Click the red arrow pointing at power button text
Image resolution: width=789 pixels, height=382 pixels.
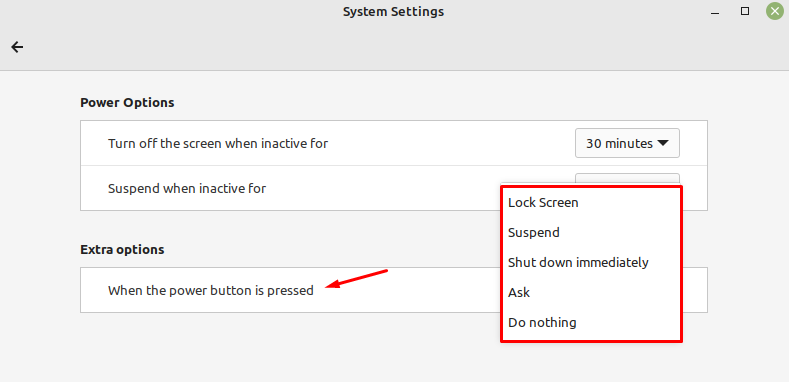coord(357,279)
